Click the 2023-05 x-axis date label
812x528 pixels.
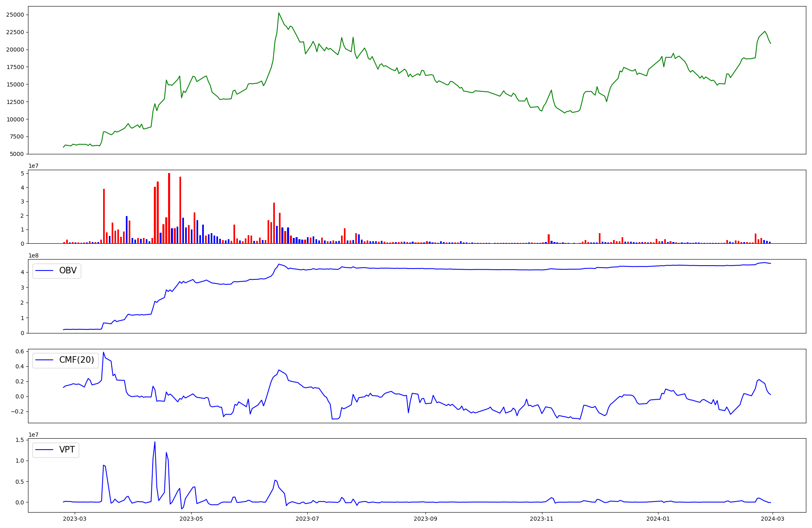[x=191, y=518]
